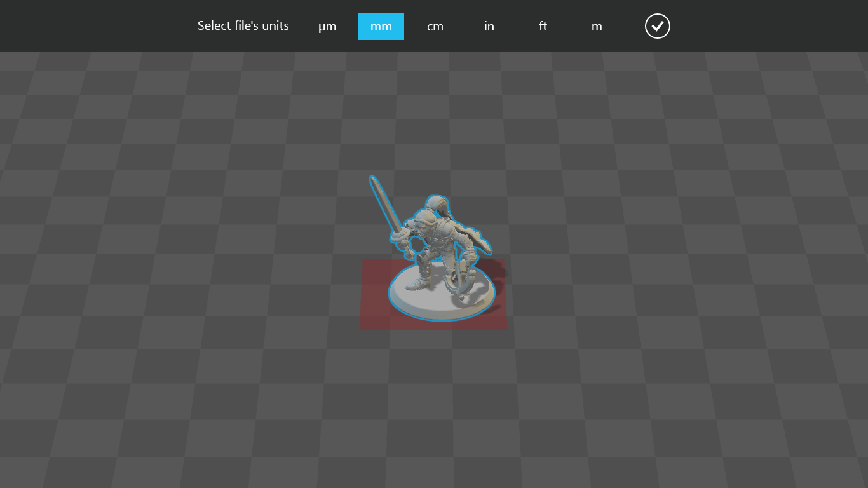Select the figure's raised sword blade
The width and height of the screenshot is (868, 488).
[x=383, y=203]
